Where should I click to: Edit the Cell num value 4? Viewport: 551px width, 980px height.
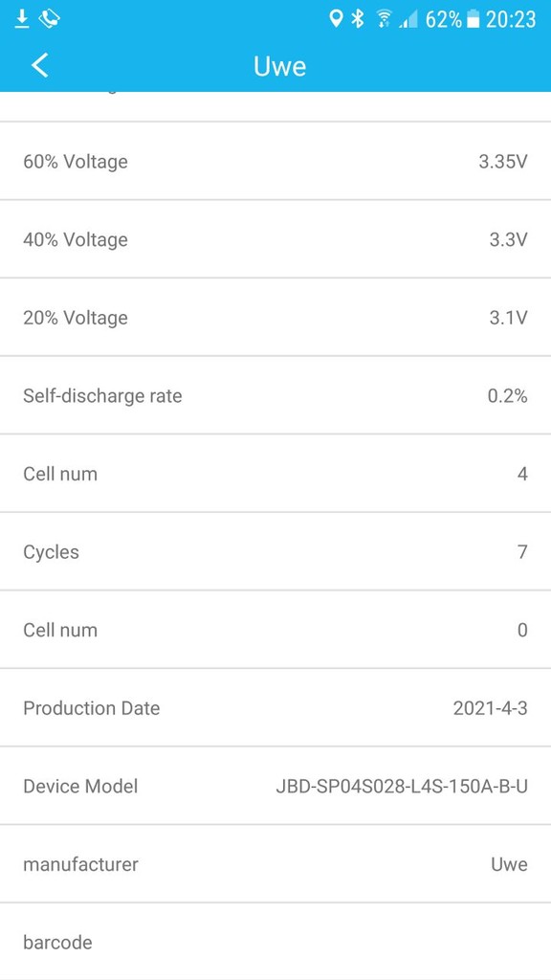click(522, 474)
